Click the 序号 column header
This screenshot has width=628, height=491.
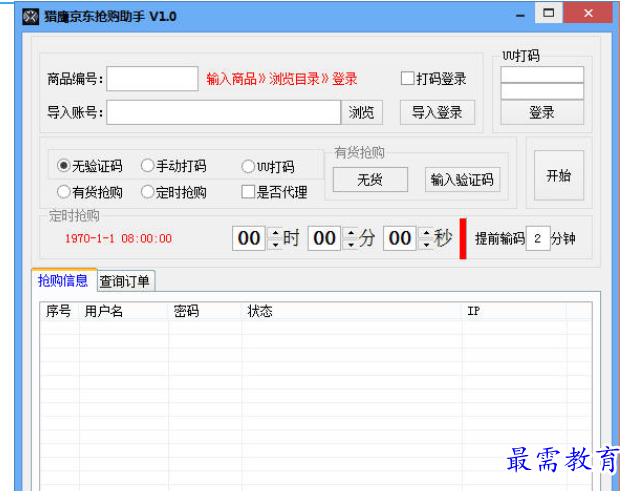[x=59, y=311]
